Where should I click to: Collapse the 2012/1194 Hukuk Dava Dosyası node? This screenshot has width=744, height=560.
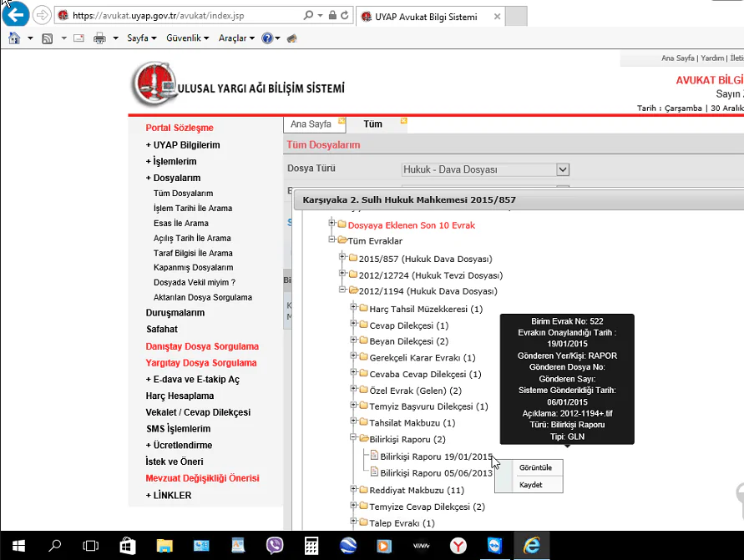(x=342, y=290)
